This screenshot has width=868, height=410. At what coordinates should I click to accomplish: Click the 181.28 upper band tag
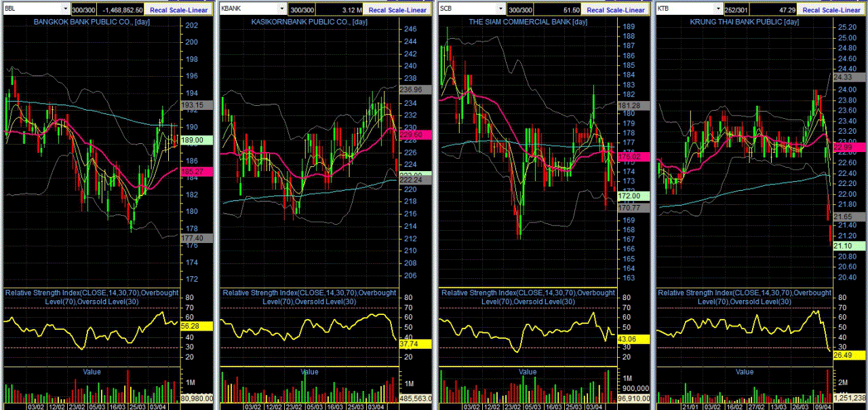coord(633,105)
